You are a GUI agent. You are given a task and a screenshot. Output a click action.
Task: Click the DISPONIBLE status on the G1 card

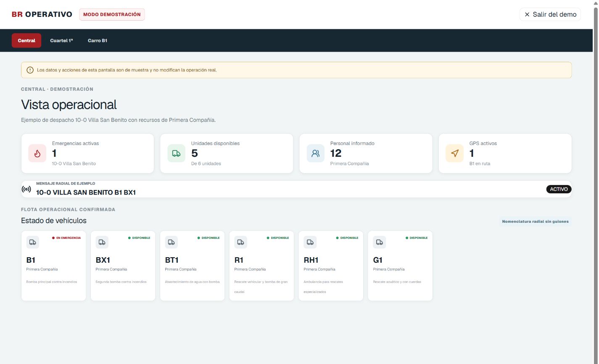(417, 238)
